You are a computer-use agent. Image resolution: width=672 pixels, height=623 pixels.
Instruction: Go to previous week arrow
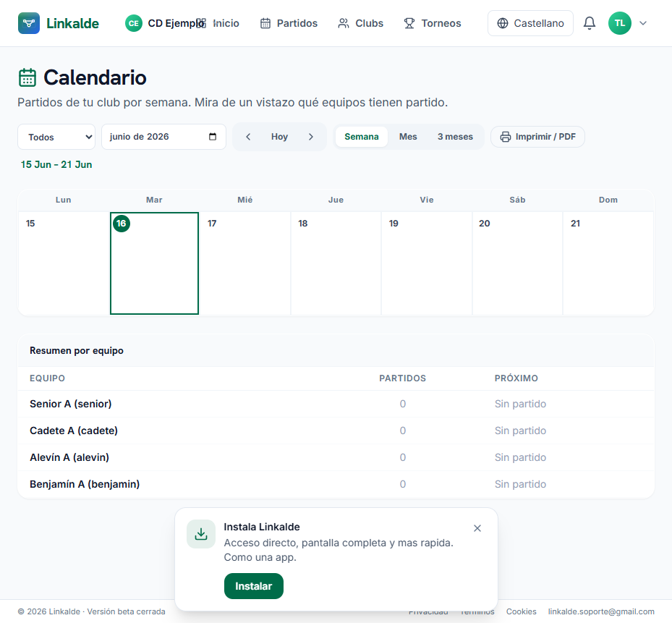pos(248,137)
